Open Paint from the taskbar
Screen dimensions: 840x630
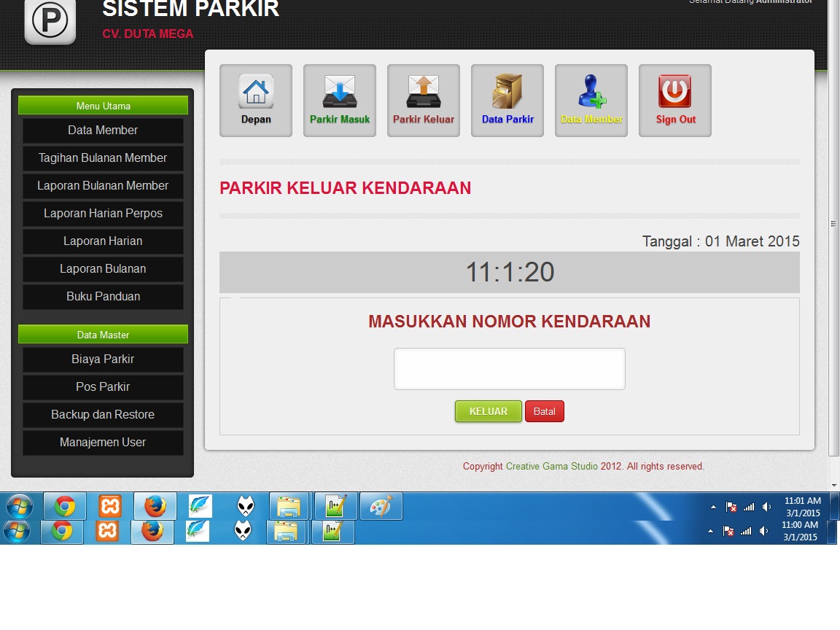click(381, 506)
